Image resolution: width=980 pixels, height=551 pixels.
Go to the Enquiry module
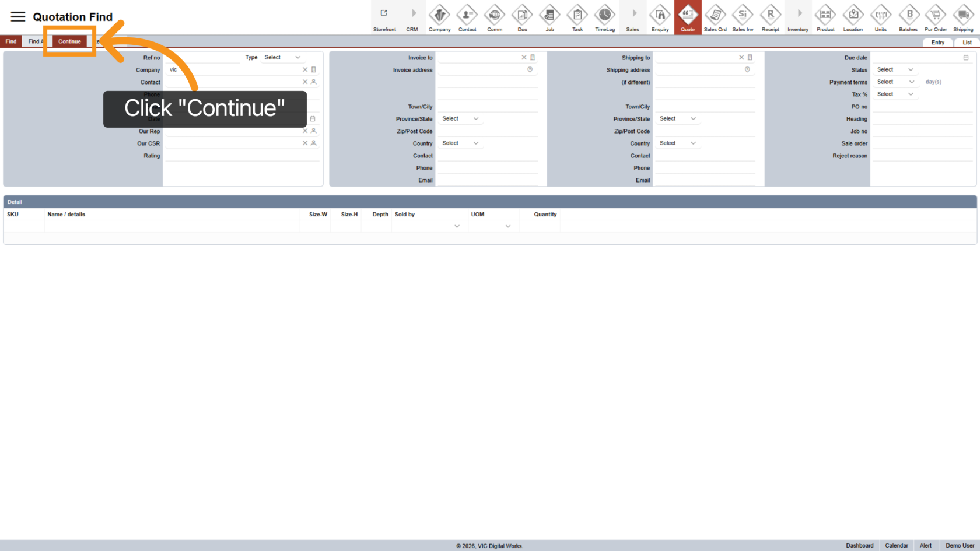(x=660, y=17)
